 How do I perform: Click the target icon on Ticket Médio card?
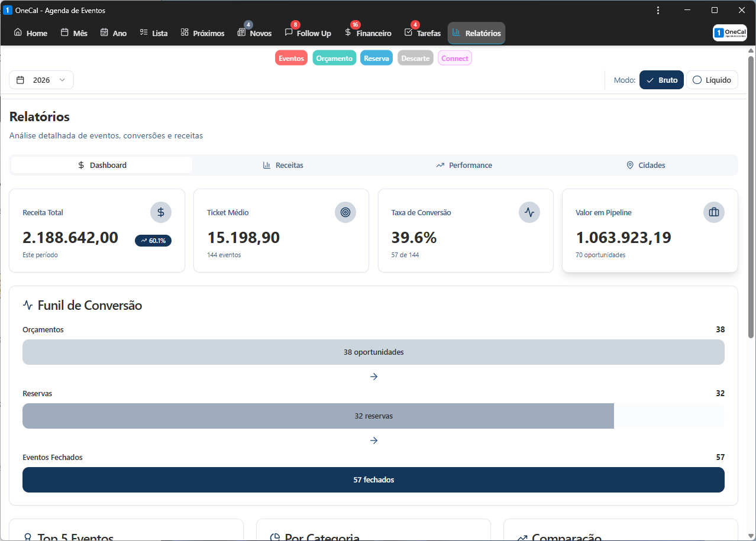point(345,212)
